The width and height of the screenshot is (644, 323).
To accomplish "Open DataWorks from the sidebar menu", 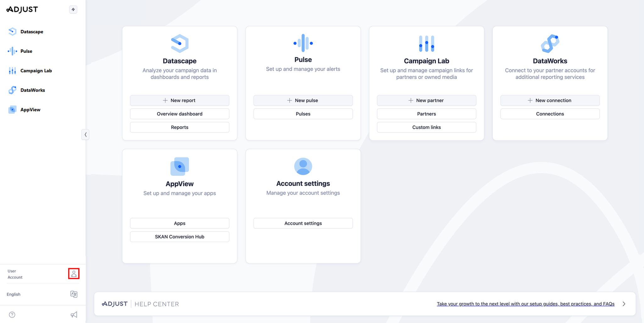I will click(x=33, y=90).
